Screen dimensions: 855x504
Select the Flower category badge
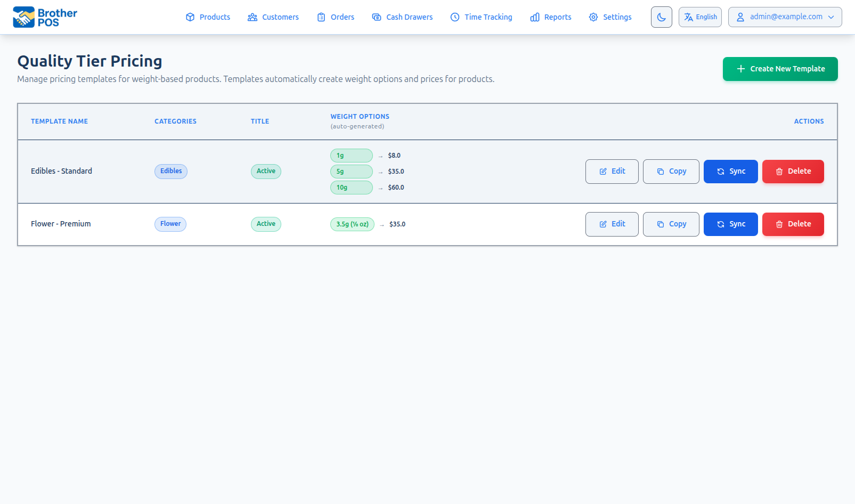(170, 224)
